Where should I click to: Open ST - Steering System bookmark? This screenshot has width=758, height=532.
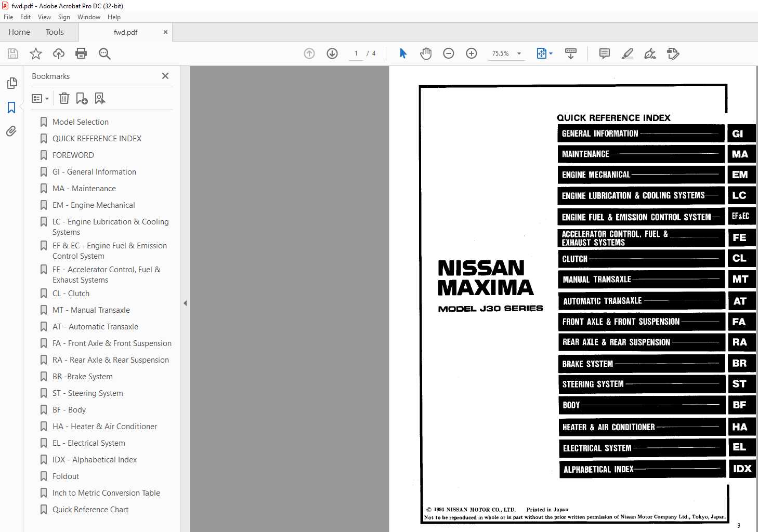click(x=88, y=393)
